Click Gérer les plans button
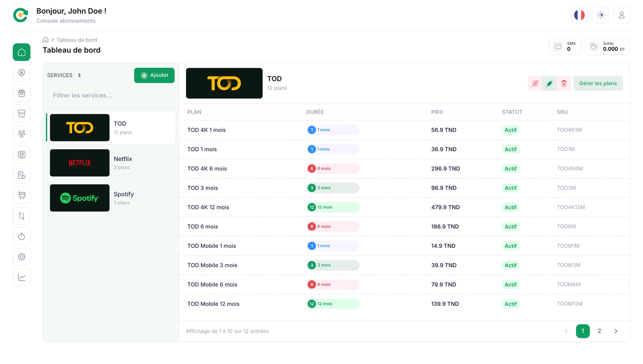 tap(598, 83)
